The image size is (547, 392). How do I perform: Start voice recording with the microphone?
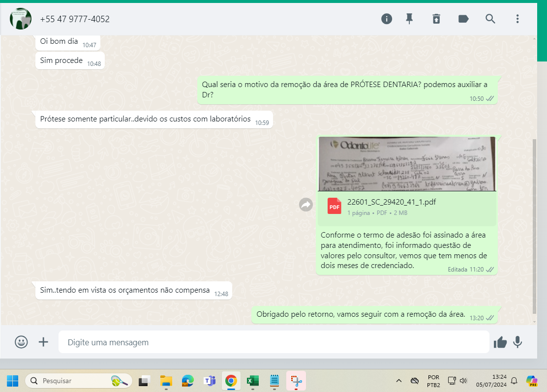click(x=517, y=342)
